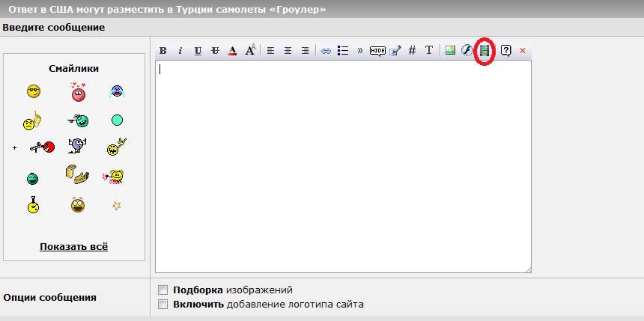
Task: Insert the plain turquoise circle smiley
Action: tap(117, 120)
